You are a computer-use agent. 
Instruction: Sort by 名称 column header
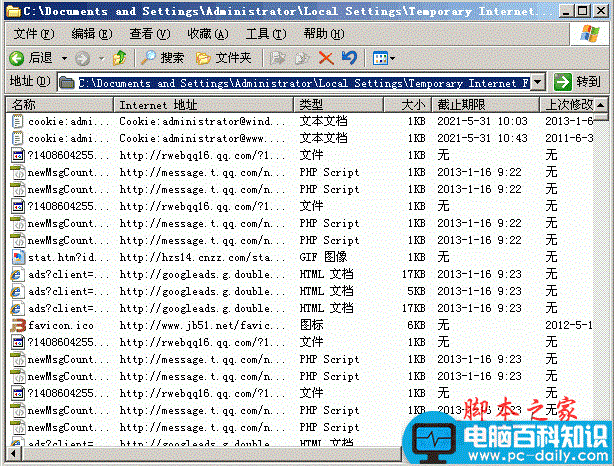60,105
